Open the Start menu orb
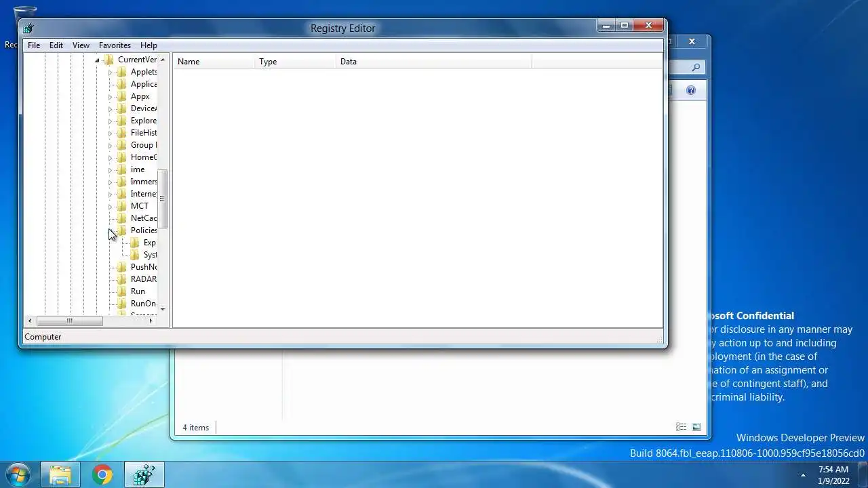The image size is (868, 488). click(18, 474)
